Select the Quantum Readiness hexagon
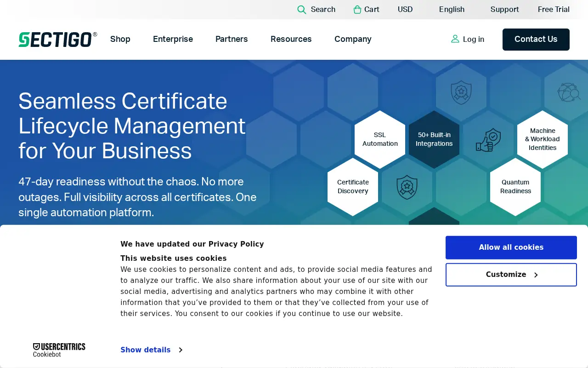 point(515,187)
